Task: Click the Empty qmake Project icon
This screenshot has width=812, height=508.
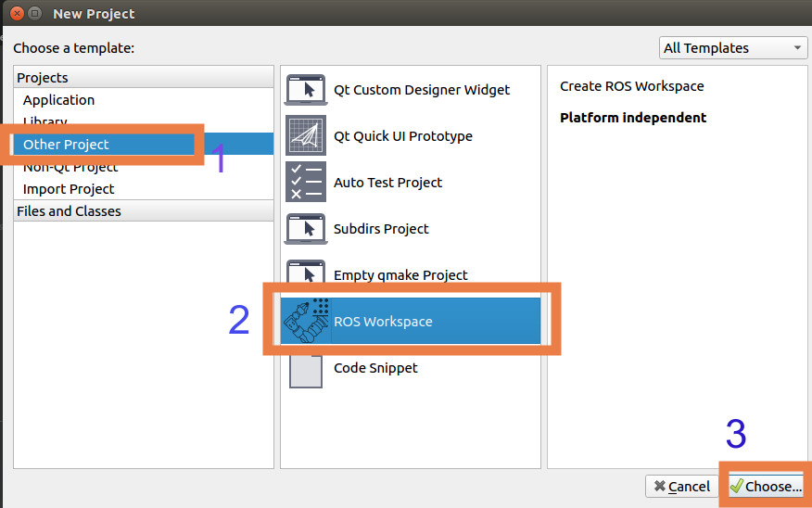Action: [306, 272]
